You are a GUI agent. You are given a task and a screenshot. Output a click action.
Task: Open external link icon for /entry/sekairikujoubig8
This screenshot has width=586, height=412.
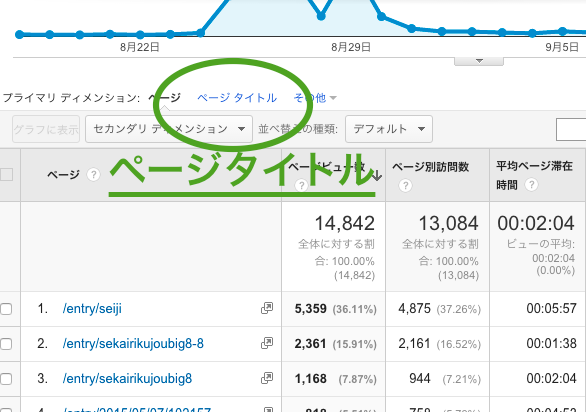click(267, 378)
